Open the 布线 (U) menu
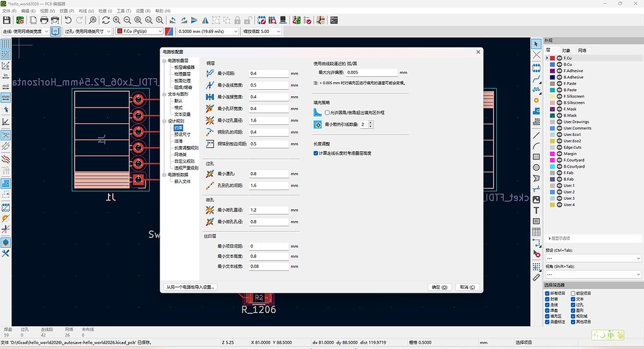This screenshot has height=349, width=644. point(86,11)
